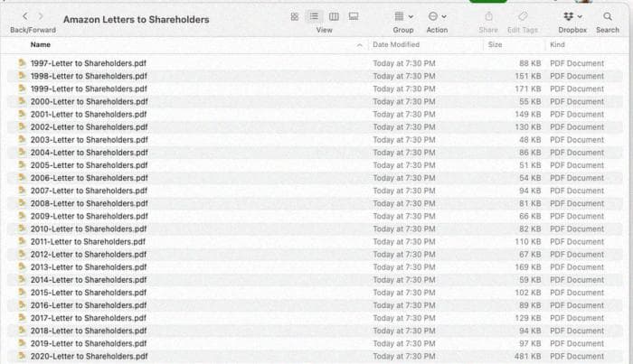633x364 pixels.
Task: Click the 2020-Letter to Shareholders.pdf icon
Action: 23,356
